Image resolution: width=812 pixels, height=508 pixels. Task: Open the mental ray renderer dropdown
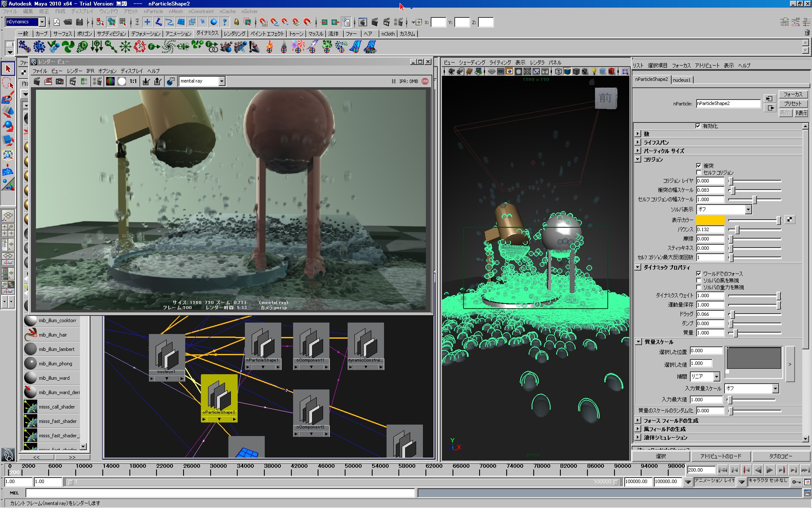coord(222,81)
